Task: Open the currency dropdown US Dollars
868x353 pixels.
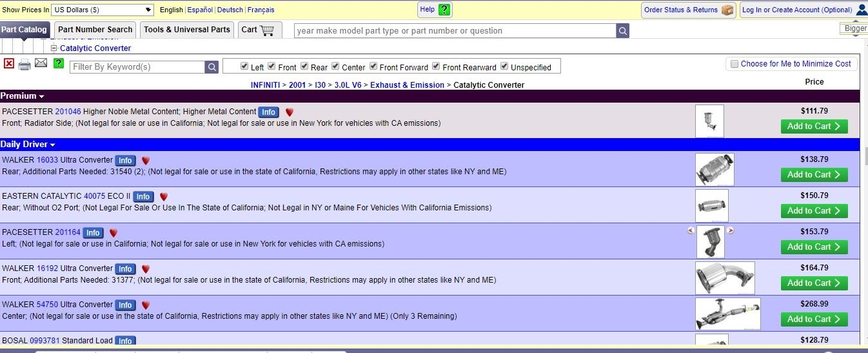Action: pyautogui.click(x=103, y=10)
